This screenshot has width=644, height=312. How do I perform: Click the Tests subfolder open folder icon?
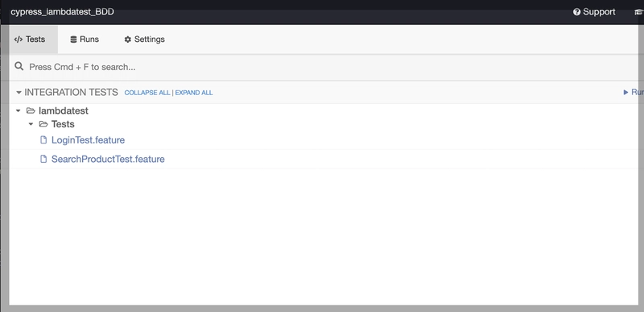[x=43, y=123]
